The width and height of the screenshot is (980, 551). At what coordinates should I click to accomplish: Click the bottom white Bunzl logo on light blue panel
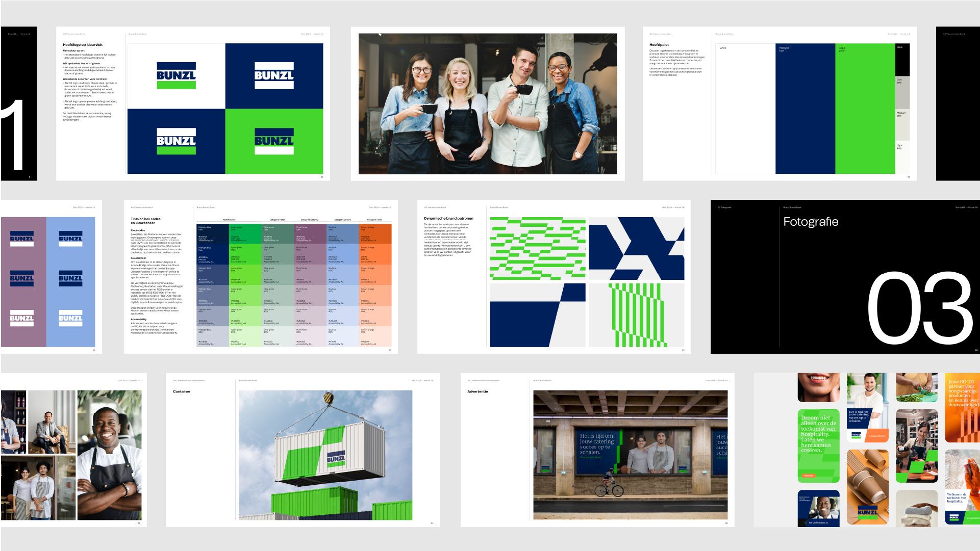tap(70, 318)
